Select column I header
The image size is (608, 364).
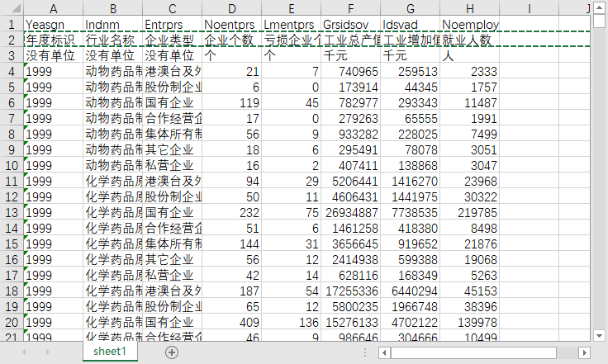click(529, 8)
